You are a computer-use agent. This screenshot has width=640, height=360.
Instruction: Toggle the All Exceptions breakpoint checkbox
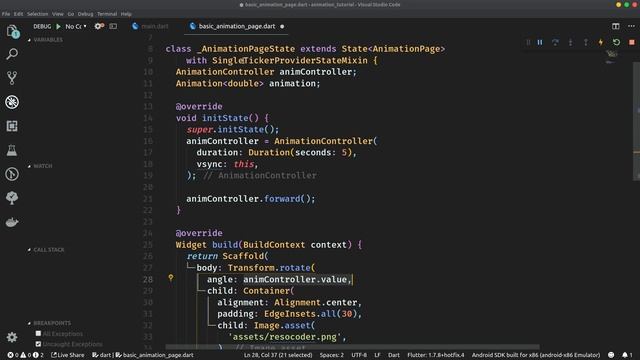pos(38,333)
